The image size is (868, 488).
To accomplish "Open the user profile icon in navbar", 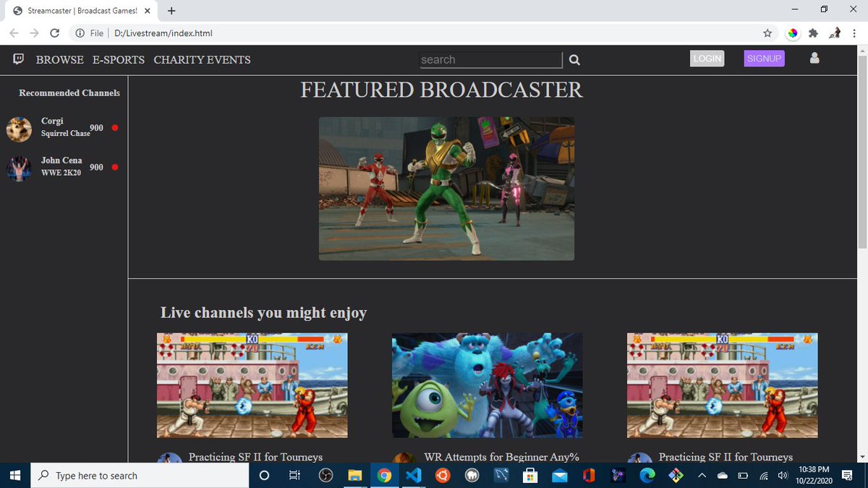I will pos(814,58).
